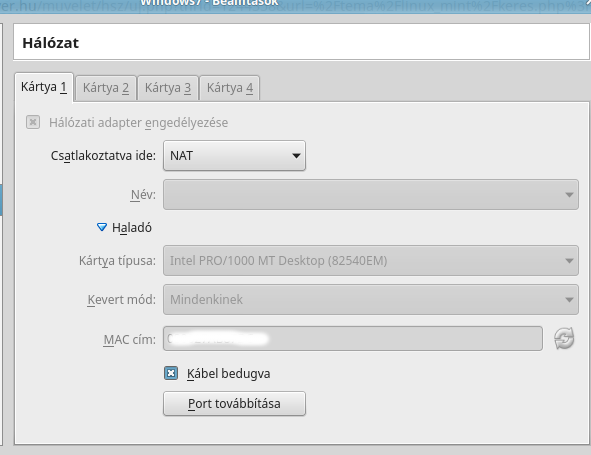The width and height of the screenshot is (591, 455).
Task: Toggle Hálózati adapter engedélyezése checkbox
Action: tap(33, 122)
